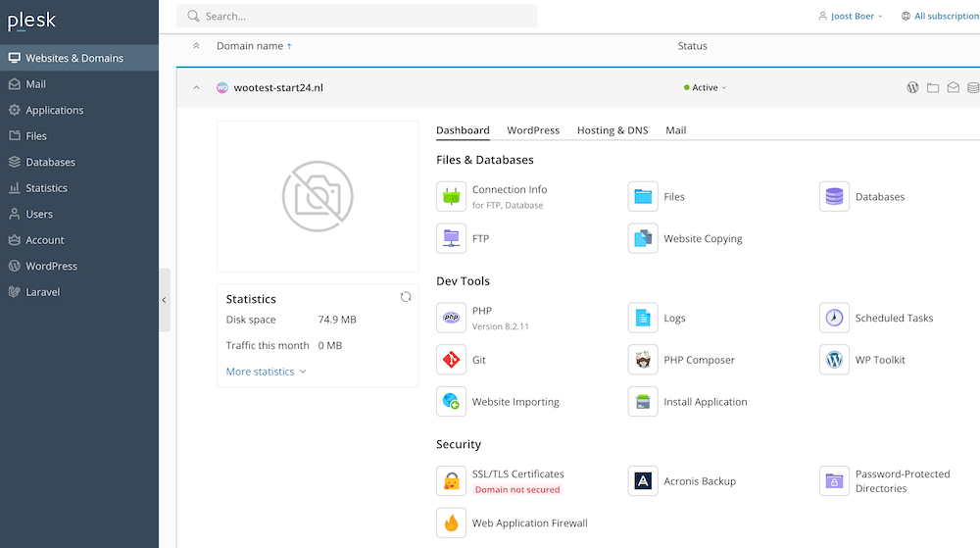Open Acronis Backup icon

tap(643, 481)
